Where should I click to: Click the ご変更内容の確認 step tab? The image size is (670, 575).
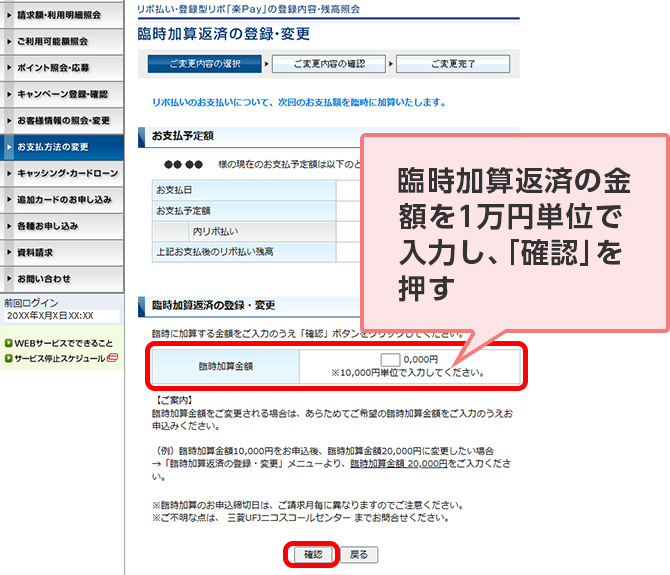pyautogui.click(x=331, y=64)
